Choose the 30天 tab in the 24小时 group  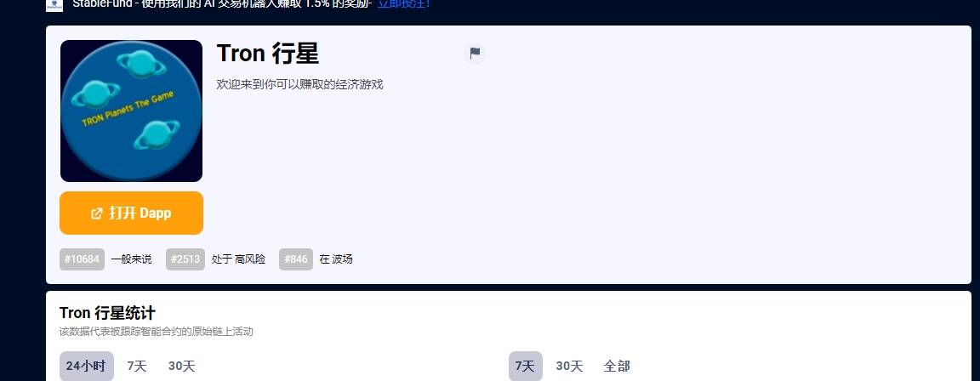click(182, 366)
